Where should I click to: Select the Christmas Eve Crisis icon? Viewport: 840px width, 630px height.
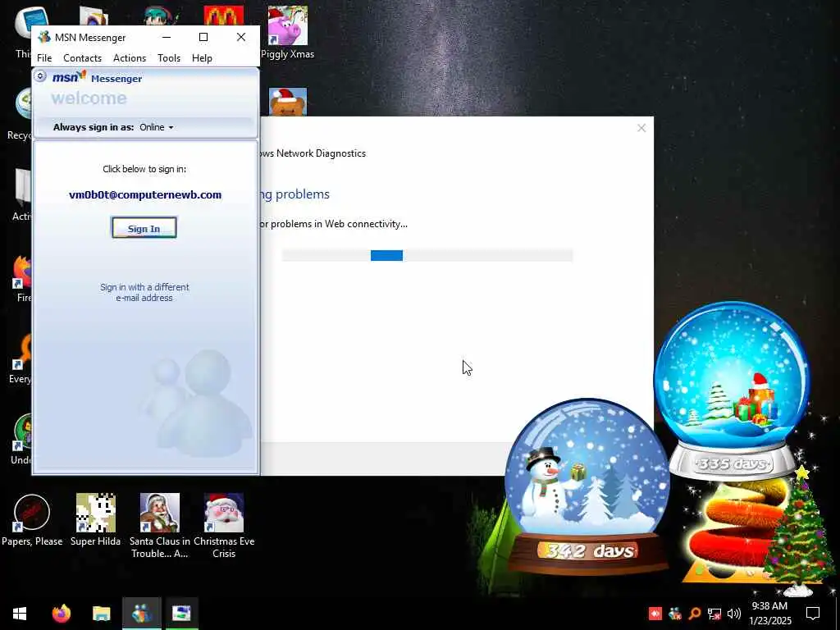[x=224, y=526]
